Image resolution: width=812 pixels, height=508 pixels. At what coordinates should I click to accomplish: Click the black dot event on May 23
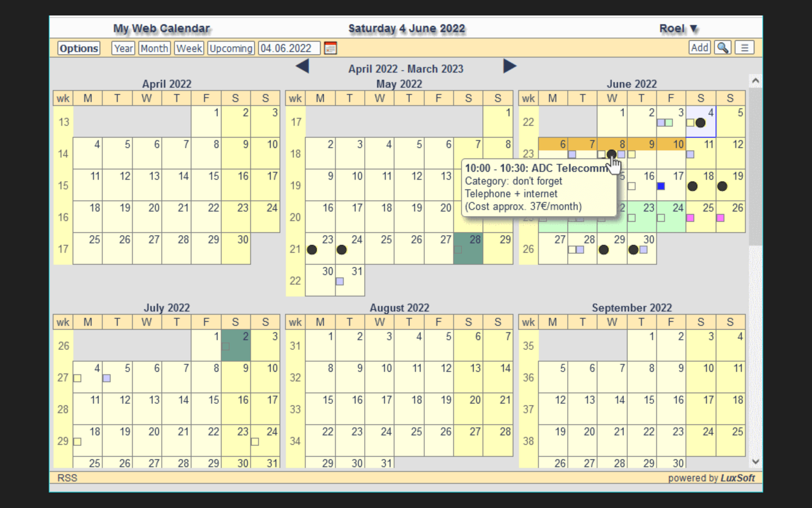pyautogui.click(x=312, y=250)
